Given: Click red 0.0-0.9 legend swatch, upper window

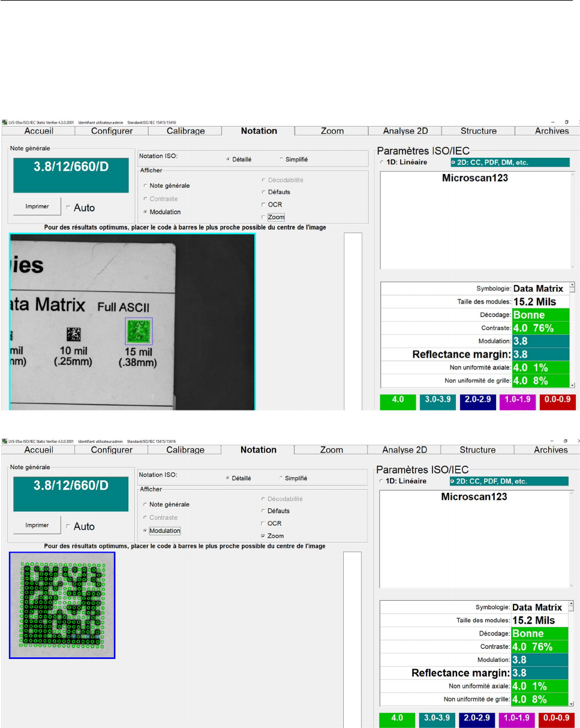Looking at the screenshot, I should (557, 402).
